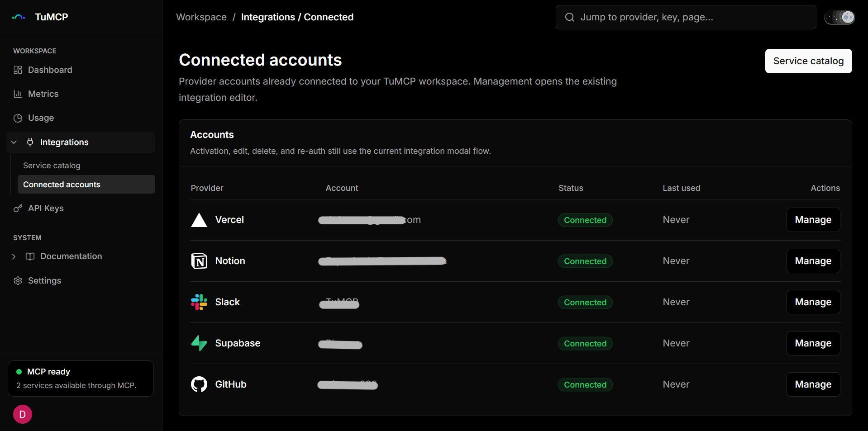The height and width of the screenshot is (431, 868).
Task: Click the Supabase provider name
Action: [x=238, y=343]
